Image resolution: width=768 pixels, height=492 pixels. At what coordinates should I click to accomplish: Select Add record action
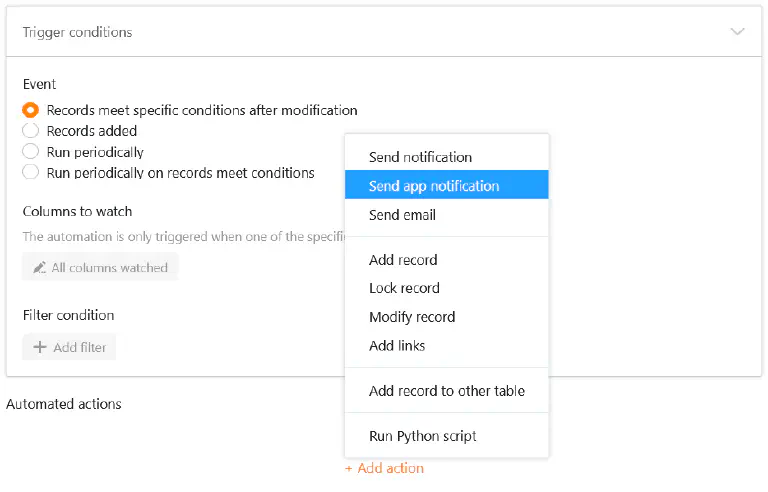[447, 260]
